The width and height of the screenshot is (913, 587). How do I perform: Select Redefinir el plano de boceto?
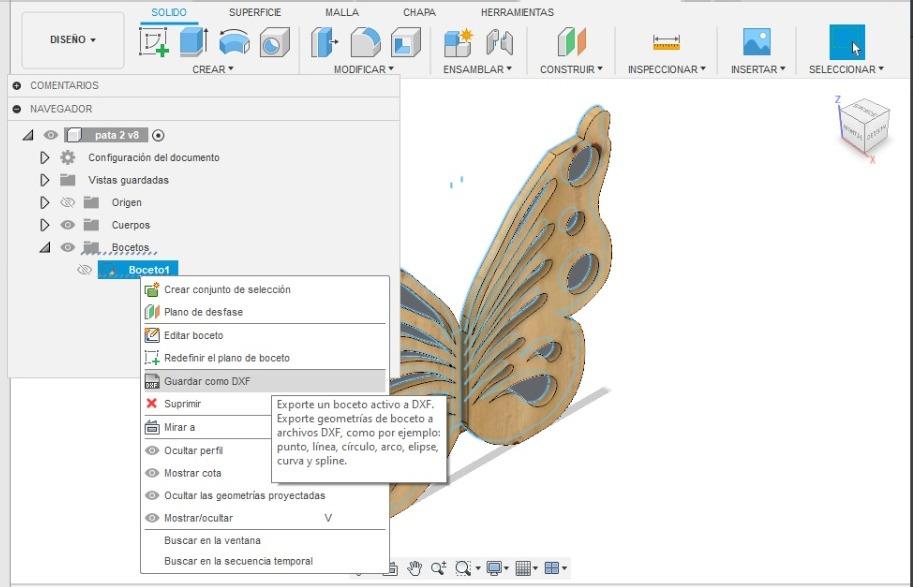point(264,358)
